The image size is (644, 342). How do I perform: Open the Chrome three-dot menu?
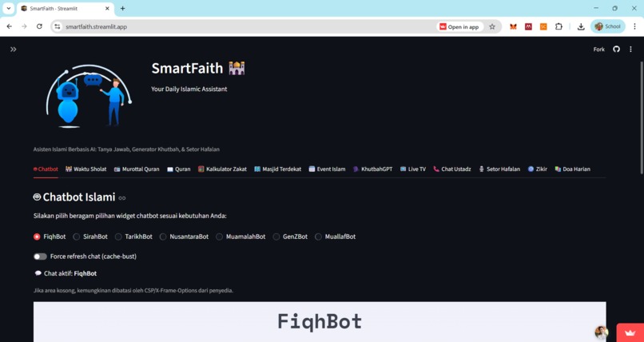coord(634,26)
